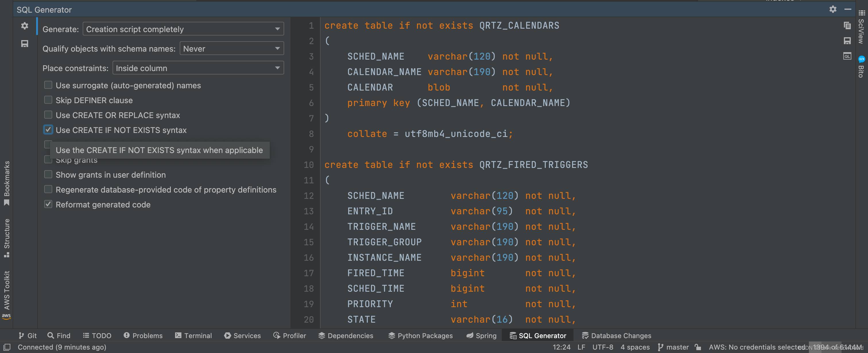This screenshot has width=868, height=353.
Task: Enable Use CREATE OR REPLACE syntax
Action: click(48, 115)
